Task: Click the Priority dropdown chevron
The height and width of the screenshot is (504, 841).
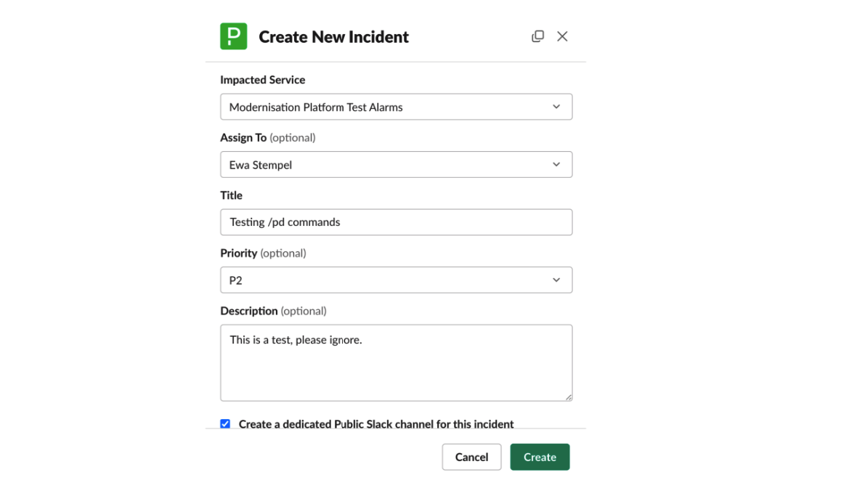Action: (556, 280)
